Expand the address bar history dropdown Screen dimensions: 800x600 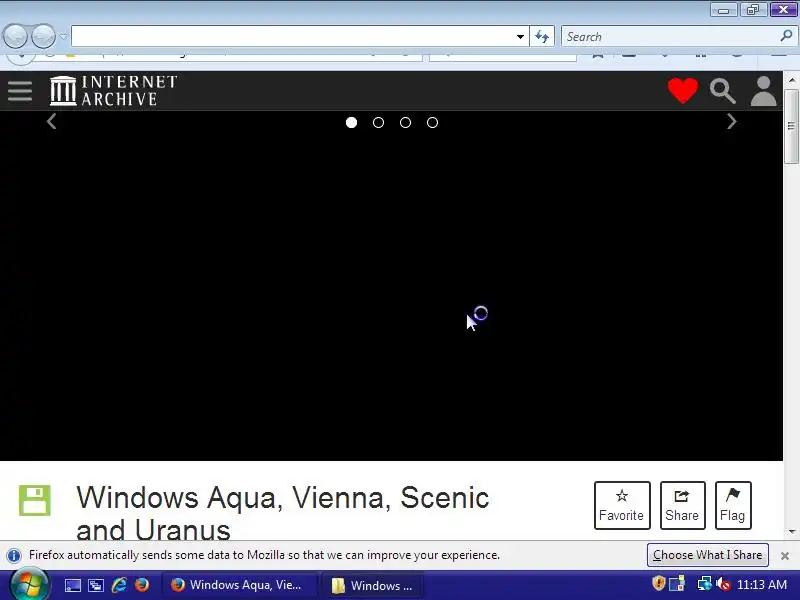pos(520,37)
